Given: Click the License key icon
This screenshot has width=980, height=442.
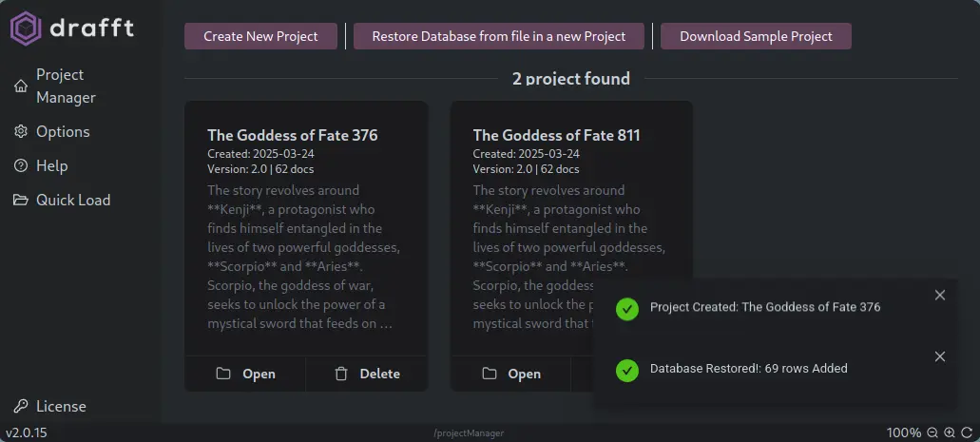Looking at the screenshot, I should click(x=21, y=407).
